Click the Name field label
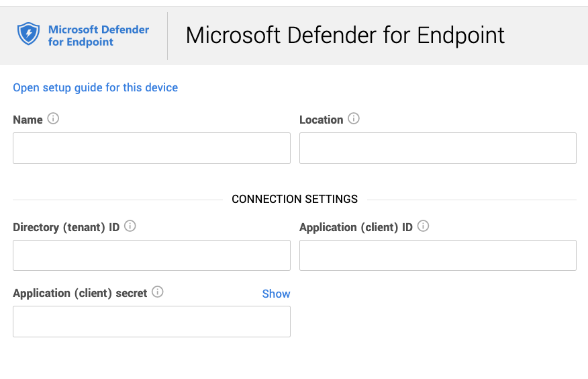The width and height of the screenshot is (588, 379). pyautogui.click(x=28, y=120)
